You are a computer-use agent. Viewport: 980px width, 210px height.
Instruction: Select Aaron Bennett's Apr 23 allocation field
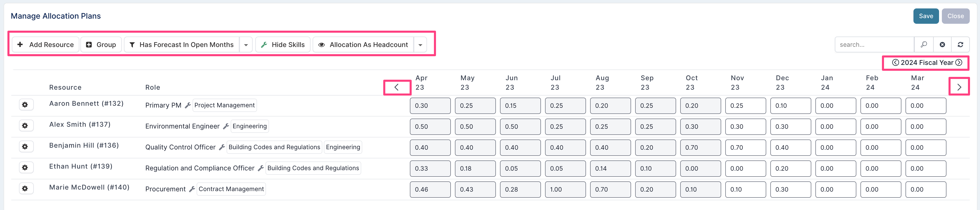(x=430, y=106)
